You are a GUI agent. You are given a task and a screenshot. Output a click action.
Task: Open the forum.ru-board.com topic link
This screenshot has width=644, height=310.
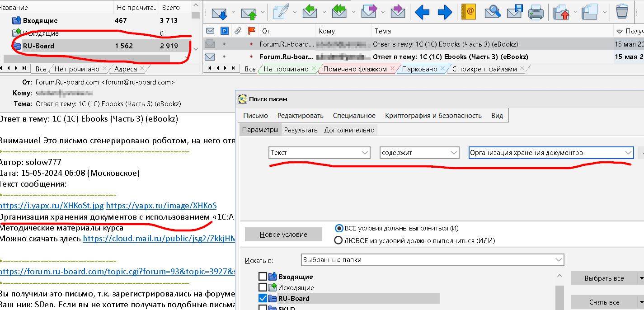[x=118, y=272]
